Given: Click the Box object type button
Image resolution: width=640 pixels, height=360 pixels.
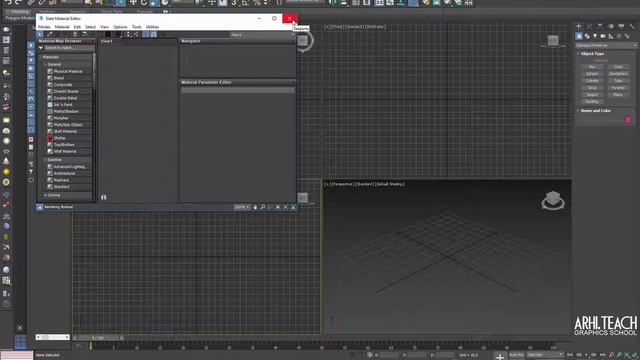Looking at the screenshot, I should pyautogui.click(x=592, y=67).
